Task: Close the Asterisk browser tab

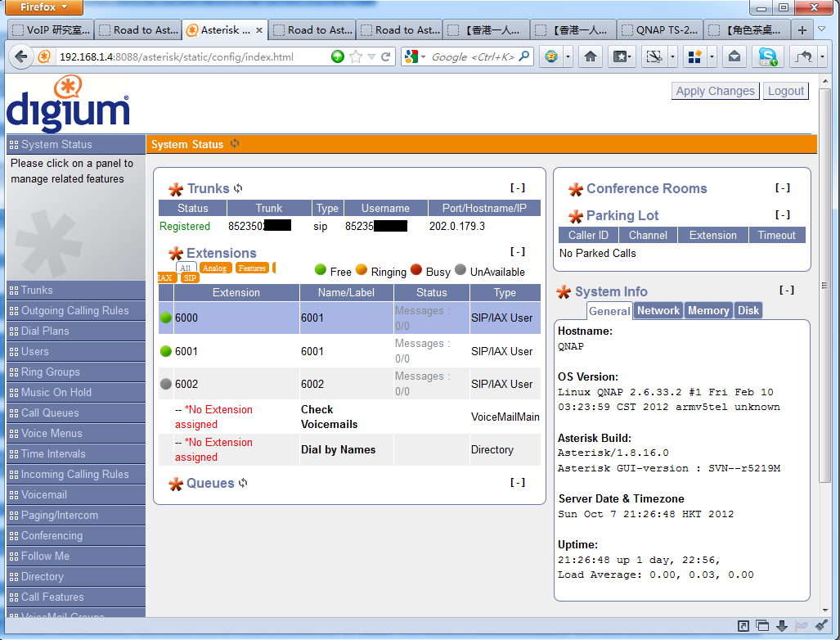Action: tap(258, 30)
